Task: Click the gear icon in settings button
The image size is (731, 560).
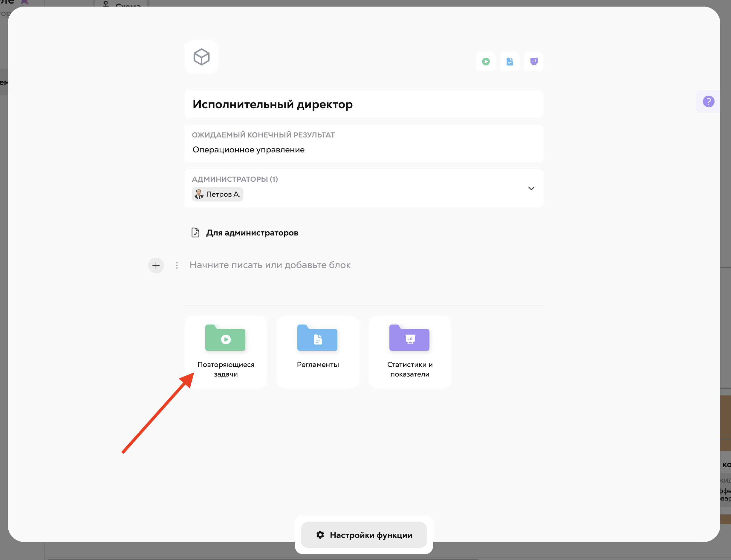Action: coord(320,535)
